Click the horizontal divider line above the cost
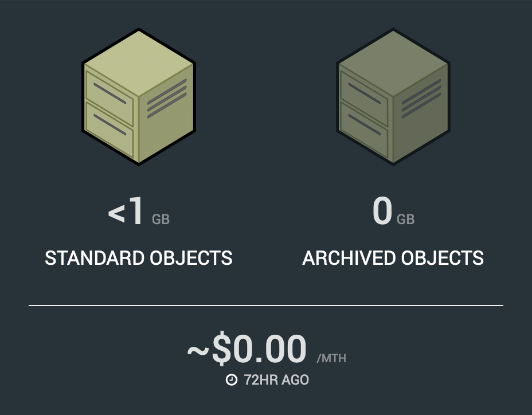The height and width of the screenshot is (415, 532). click(266, 306)
